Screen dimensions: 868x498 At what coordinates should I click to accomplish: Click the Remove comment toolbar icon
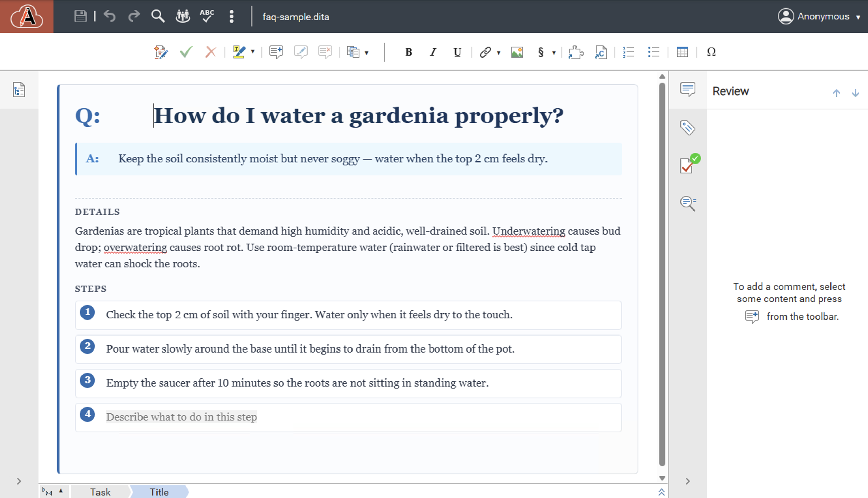pyautogui.click(x=325, y=52)
